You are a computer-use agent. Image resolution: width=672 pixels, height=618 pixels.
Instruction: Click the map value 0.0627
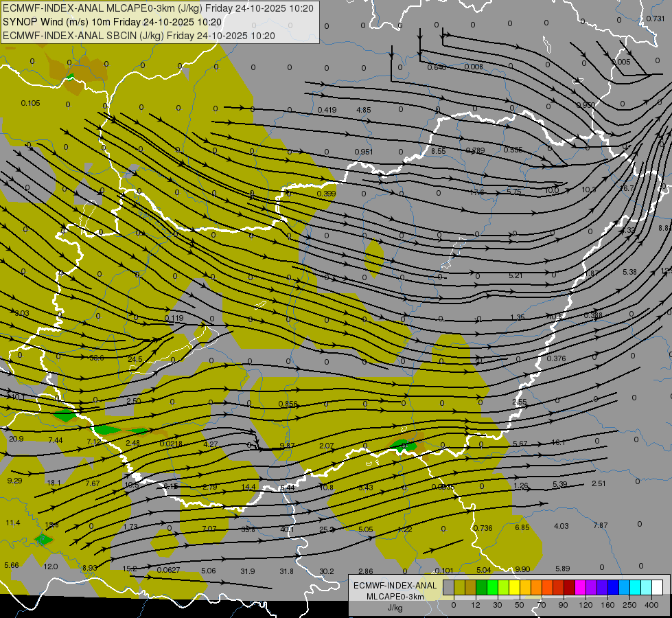(x=168, y=570)
